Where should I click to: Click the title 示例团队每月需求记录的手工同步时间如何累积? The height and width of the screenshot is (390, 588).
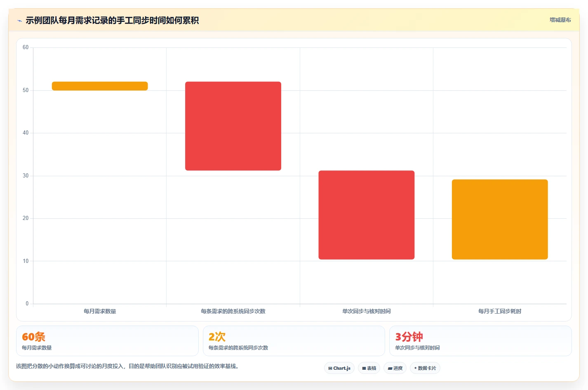coord(112,21)
